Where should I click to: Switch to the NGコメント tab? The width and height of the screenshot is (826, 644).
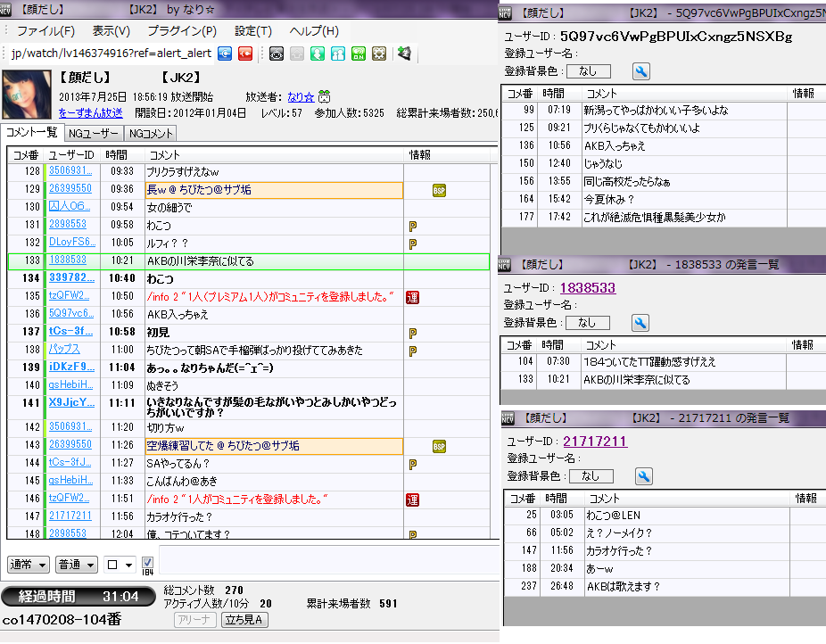point(150,133)
